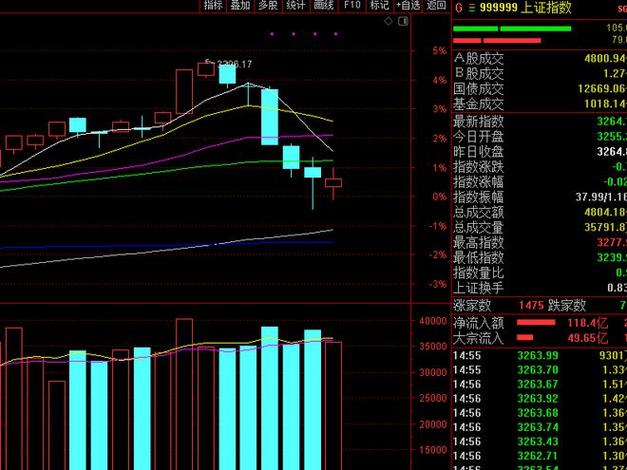Viewport: 627px width, 470px height.
Task: Click the 标记 mark button
Action: [x=379, y=5]
